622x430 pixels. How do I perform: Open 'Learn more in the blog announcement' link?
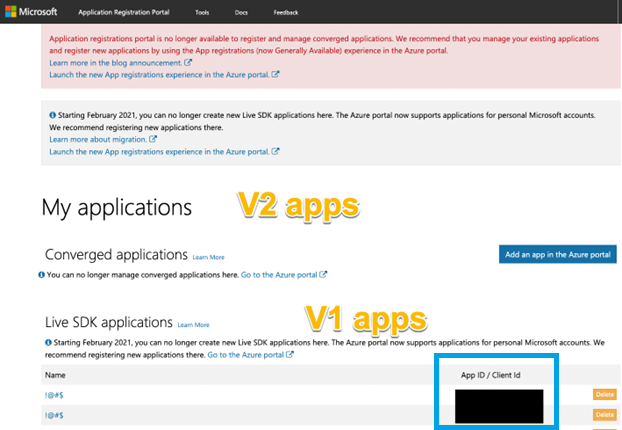(115, 63)
